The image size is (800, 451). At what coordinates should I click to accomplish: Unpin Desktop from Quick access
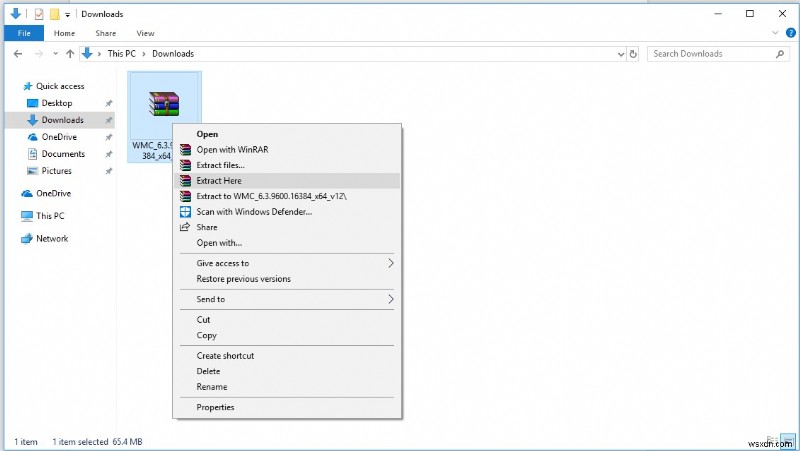tap(109, 104)
